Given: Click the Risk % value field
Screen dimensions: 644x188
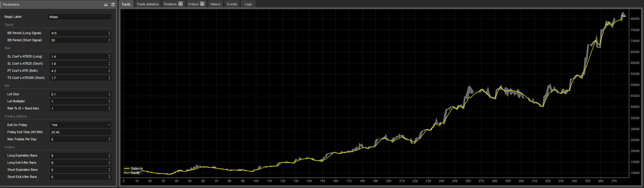Looking at the screenshot, I should coord(79,109).
